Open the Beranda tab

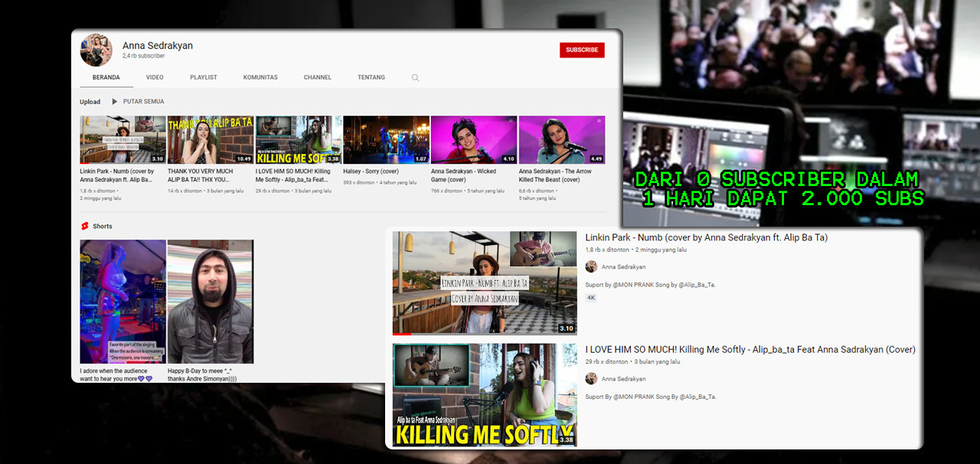pos(106,77)
